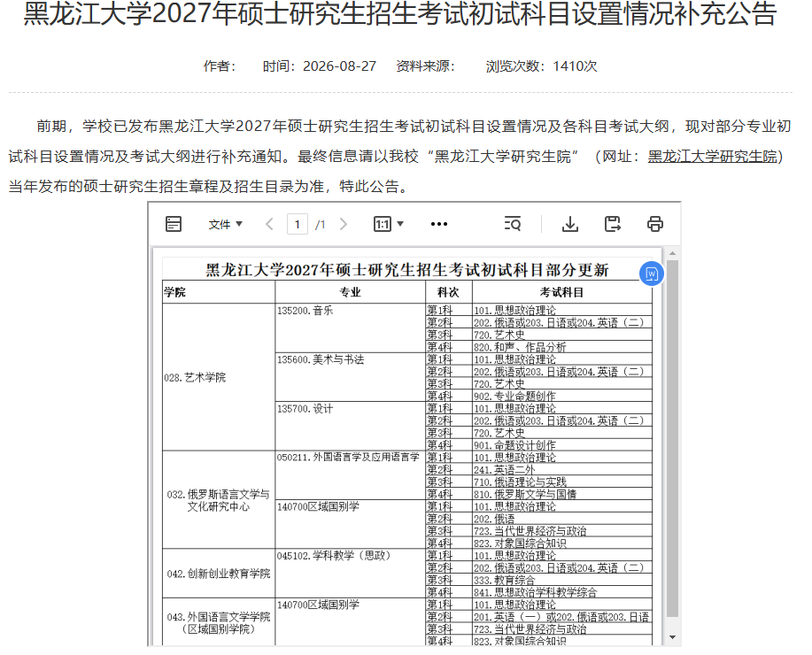The width and height of the screenshot is (812, 655).
Task: Select the 045102.学科教学(思政) cell
Action: 350,574
